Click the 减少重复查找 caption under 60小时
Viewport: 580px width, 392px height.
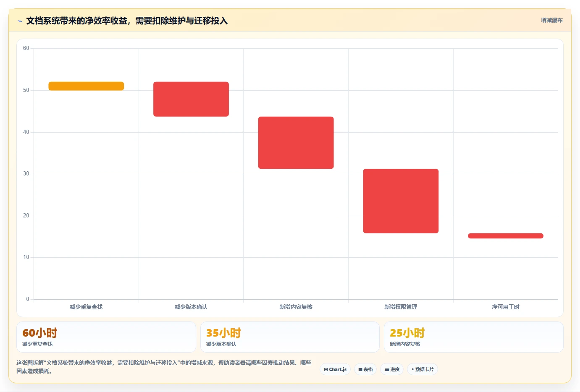(x=37, y=344)
